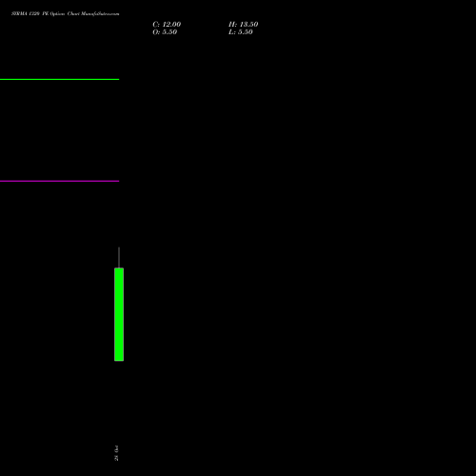Click the close value "C: 12.00"
The width and height of the screenshot is (476, 476).
click(167, 25)
